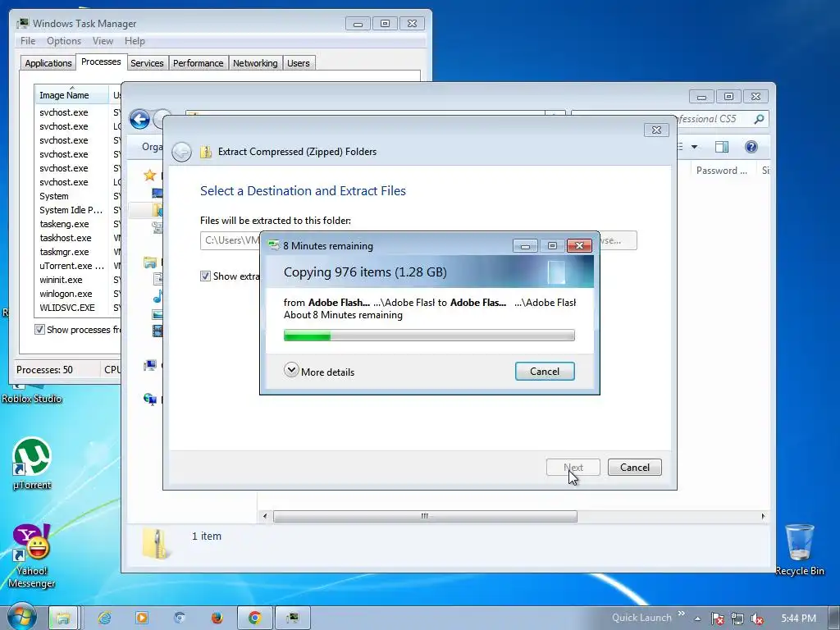Screen dimensions: 840x630
Task: Click Roblox Studio desktop shortcut
Action: tap(32, 395)
